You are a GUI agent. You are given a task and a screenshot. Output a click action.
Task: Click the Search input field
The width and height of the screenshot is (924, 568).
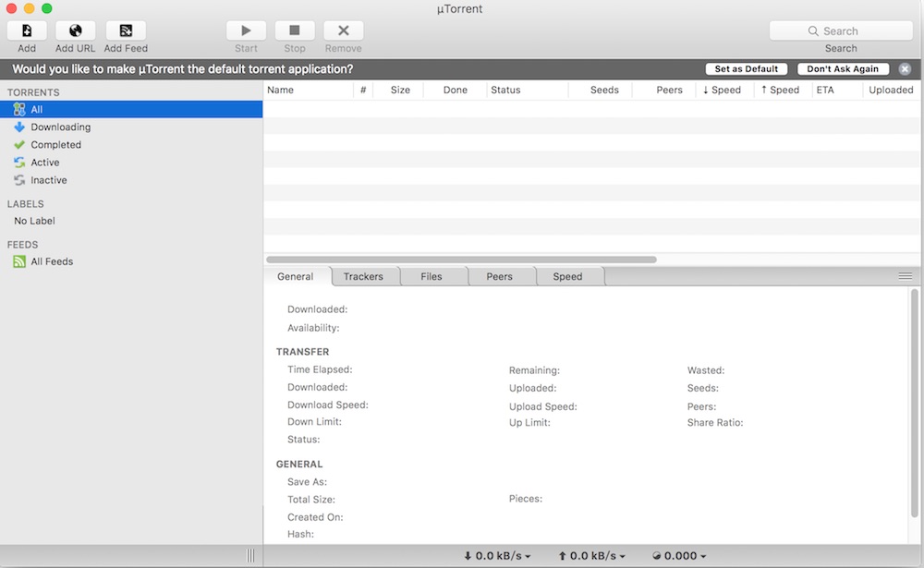[841, 30]
